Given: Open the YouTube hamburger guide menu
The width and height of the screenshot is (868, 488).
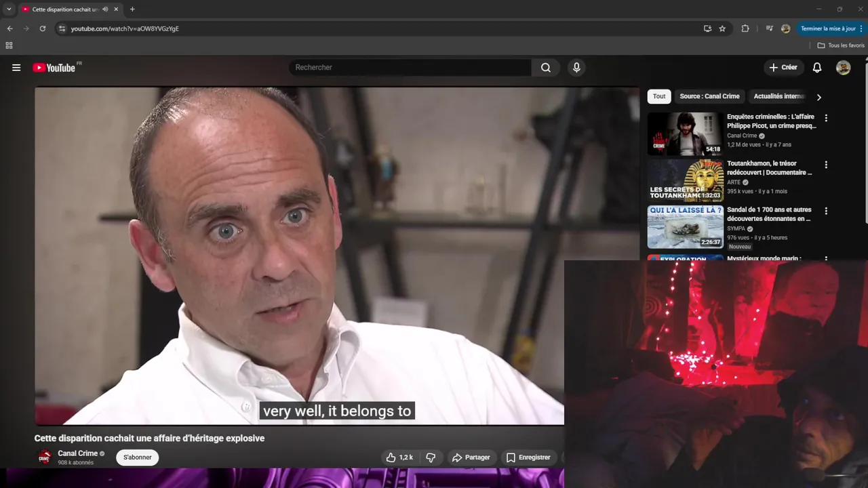Looking at the screenshot, I should 16,68.
